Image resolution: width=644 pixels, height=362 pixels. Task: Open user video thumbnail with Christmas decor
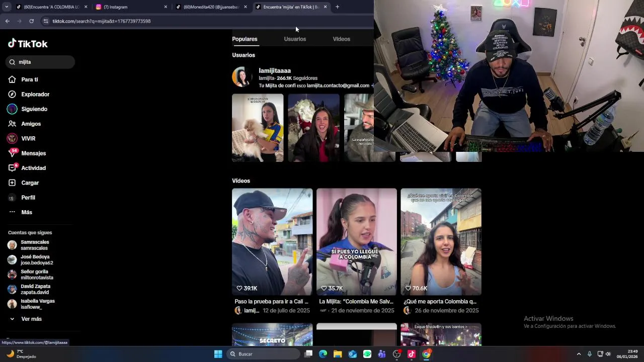click(x=313, y=128)
